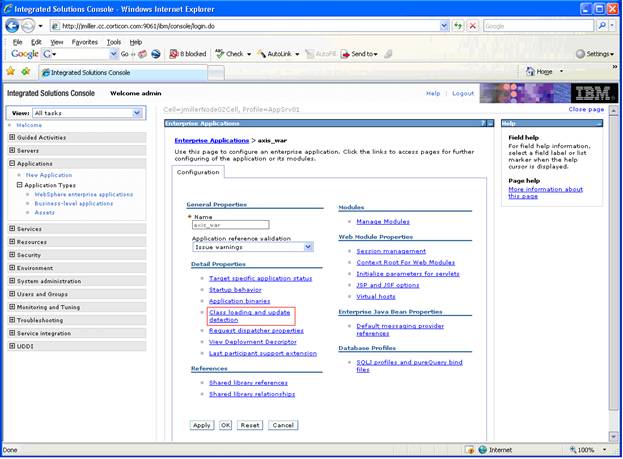Click the AutoFill toolbar button

[x=321, y=54]
